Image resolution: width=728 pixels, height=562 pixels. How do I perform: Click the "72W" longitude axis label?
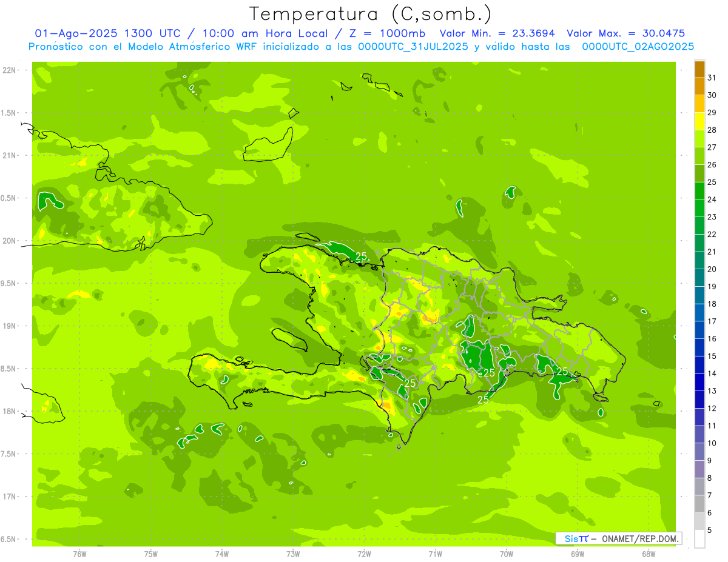click(364, 554)
